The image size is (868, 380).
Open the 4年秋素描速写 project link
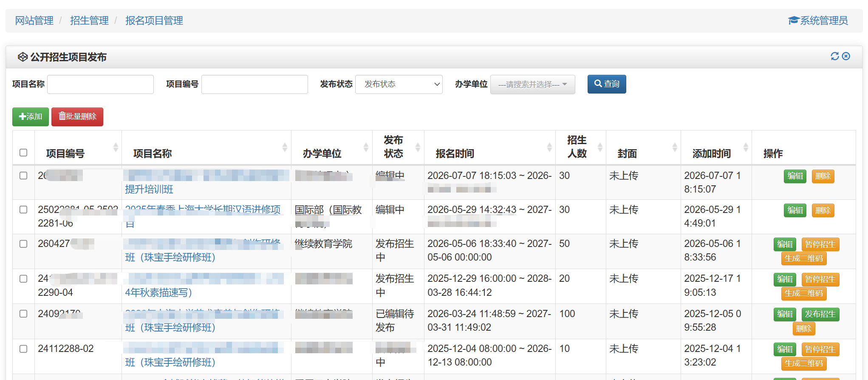click(x=158, y=292)
